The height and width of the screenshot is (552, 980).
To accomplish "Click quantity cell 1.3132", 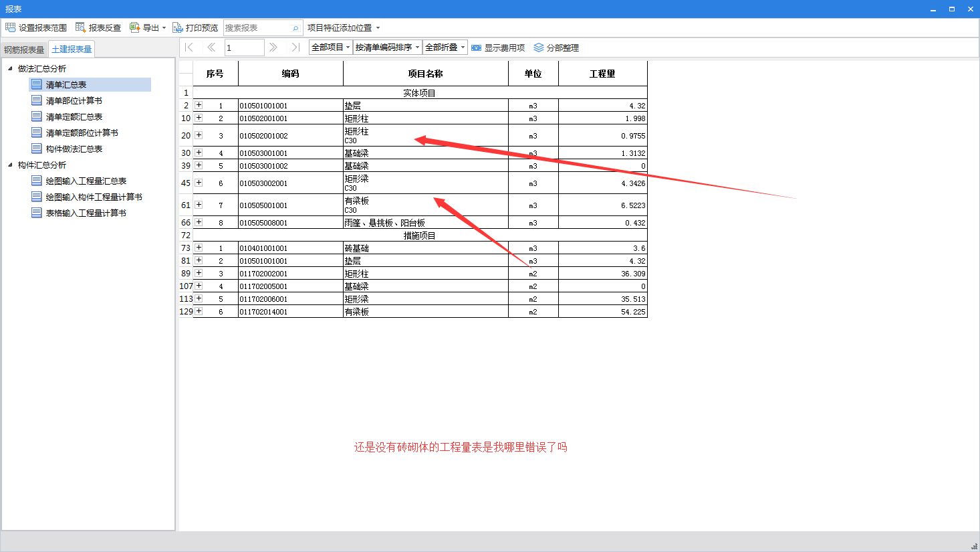I will click(x=603, y=153).
